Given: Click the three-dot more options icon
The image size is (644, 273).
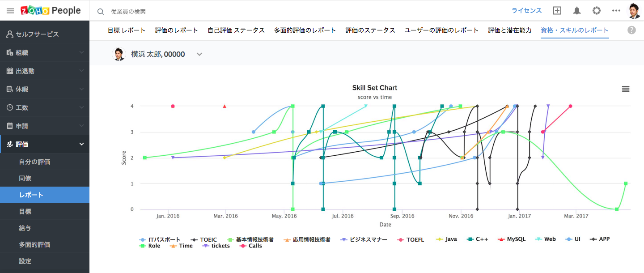Looking at the screenshot, I should click(x=616, y=11).
